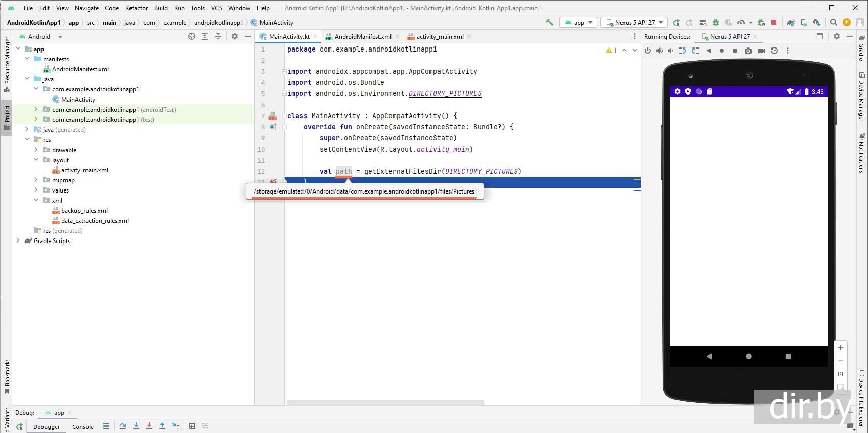Click the Debug app bug icon
The height and width of the screenshot is (433, 868).
click(715, 22)
